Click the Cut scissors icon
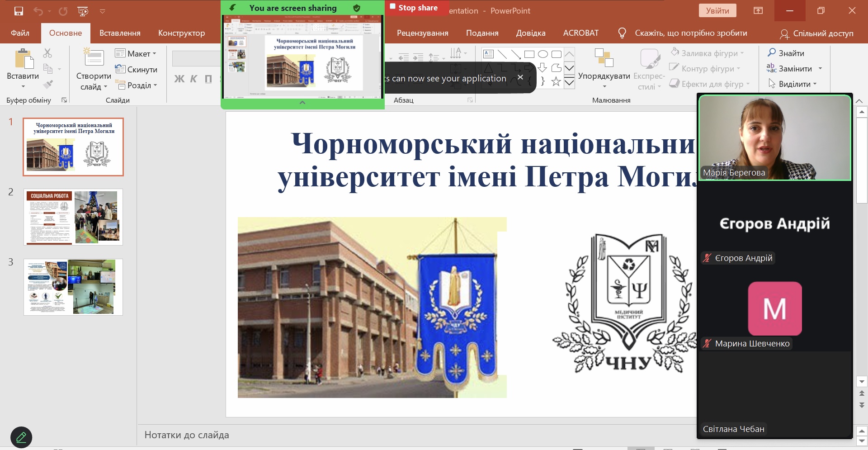The image size is (868, 450). click(47, 53)
